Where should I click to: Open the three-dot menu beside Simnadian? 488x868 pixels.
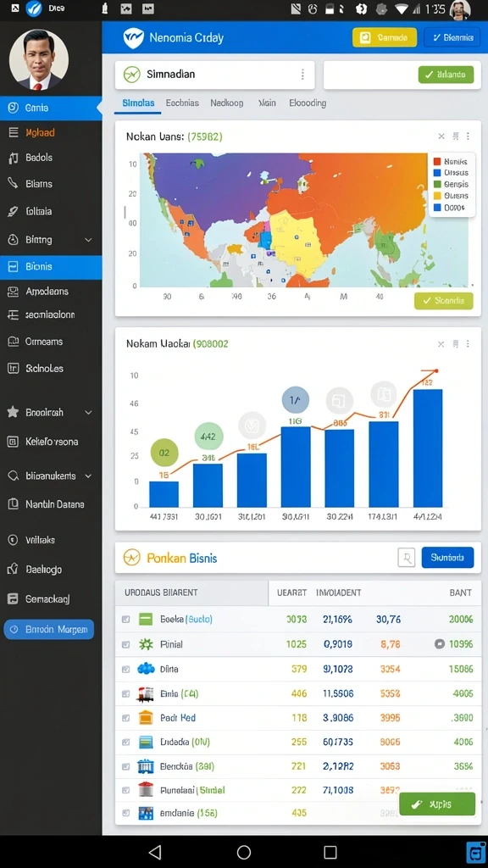pyautogui.click(x=302, y=75)
